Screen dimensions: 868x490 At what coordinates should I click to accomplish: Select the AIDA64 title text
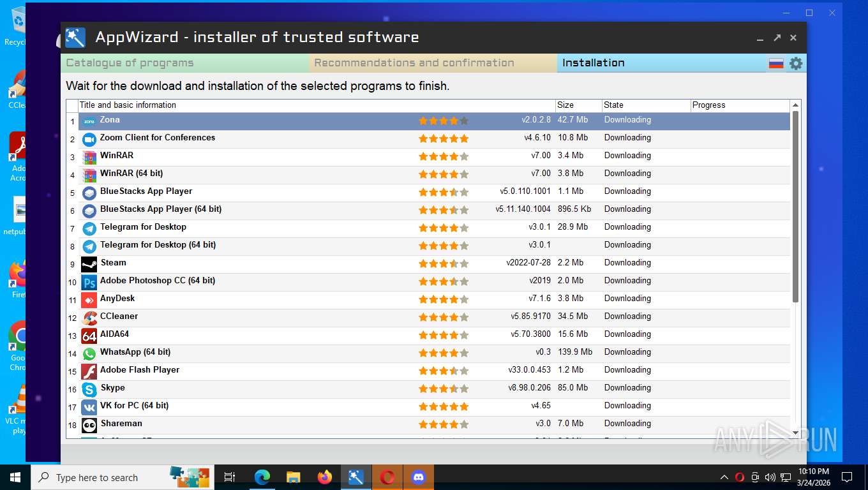click(x=115, y=334)
